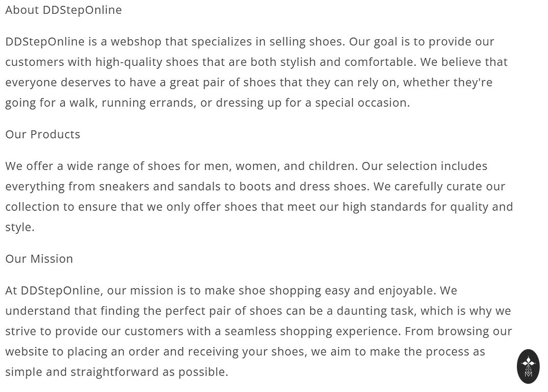Click the word "style." ending Products paragraph
The height and width of the screenshot is (392, 548).
pyautogui.click(x=20, y=227)
